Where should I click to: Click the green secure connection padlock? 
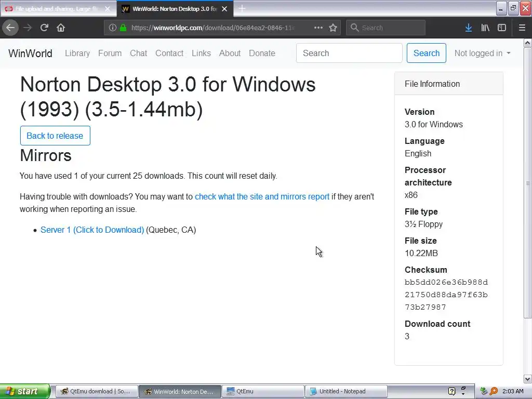coord(123,28)
